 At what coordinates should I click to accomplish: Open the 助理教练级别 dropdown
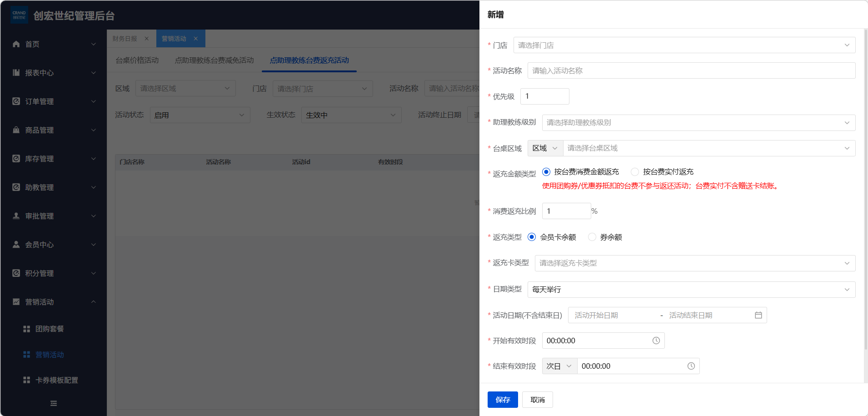pos(698,123)
